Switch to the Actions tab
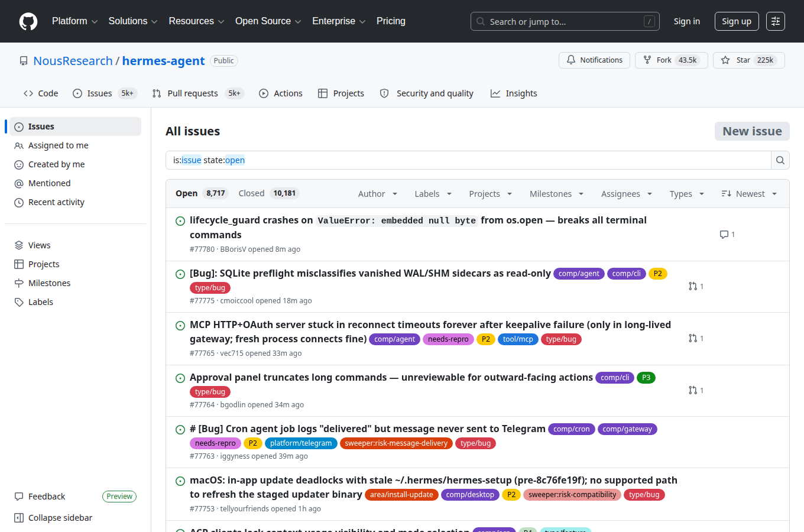The height and width of the screenshot is (532, 804). click(x=281, y=93)
